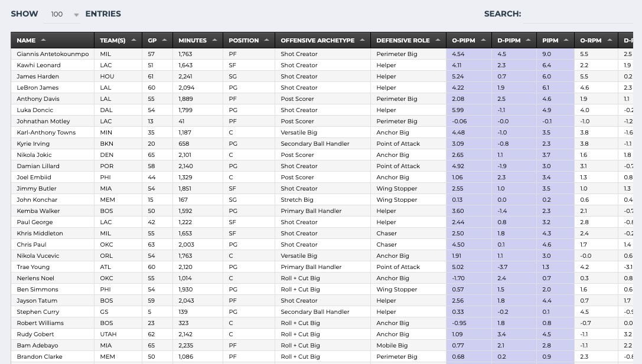This screenshot has height=364, width=642.
Task: Click sort arrow icon beside MINUTES
Action: [x=214, y=40]
